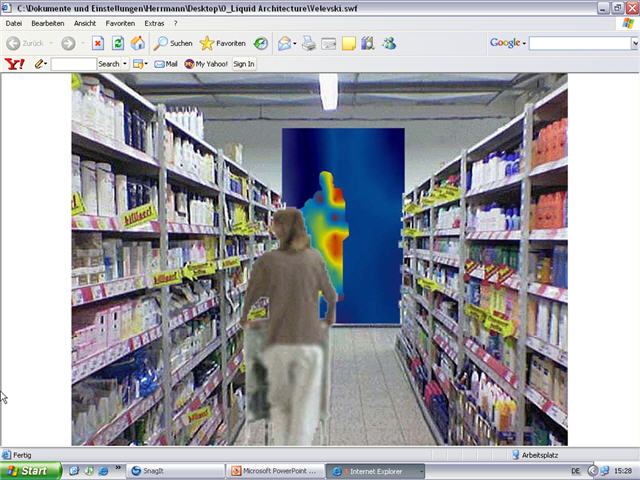Open the Favoriten star panel

[x=222, y=43]
